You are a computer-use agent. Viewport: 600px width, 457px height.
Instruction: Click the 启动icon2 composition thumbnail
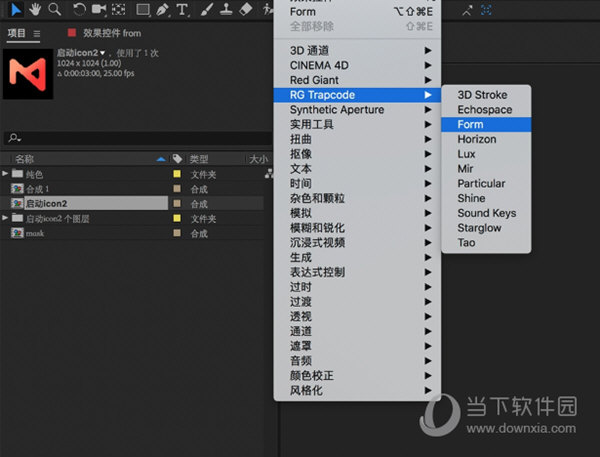(x=28, y=74)
